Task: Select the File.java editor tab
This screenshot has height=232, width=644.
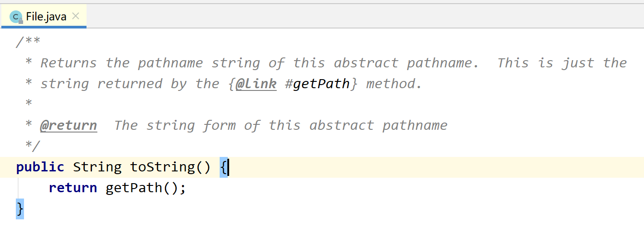Action: [x=46, y=17]
